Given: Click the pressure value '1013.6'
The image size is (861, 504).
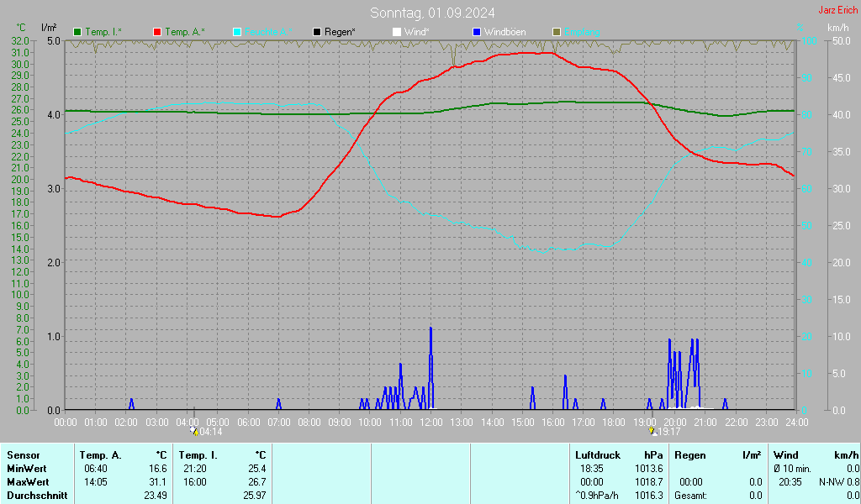Looking at the screenshot, I should click(649, 469).
